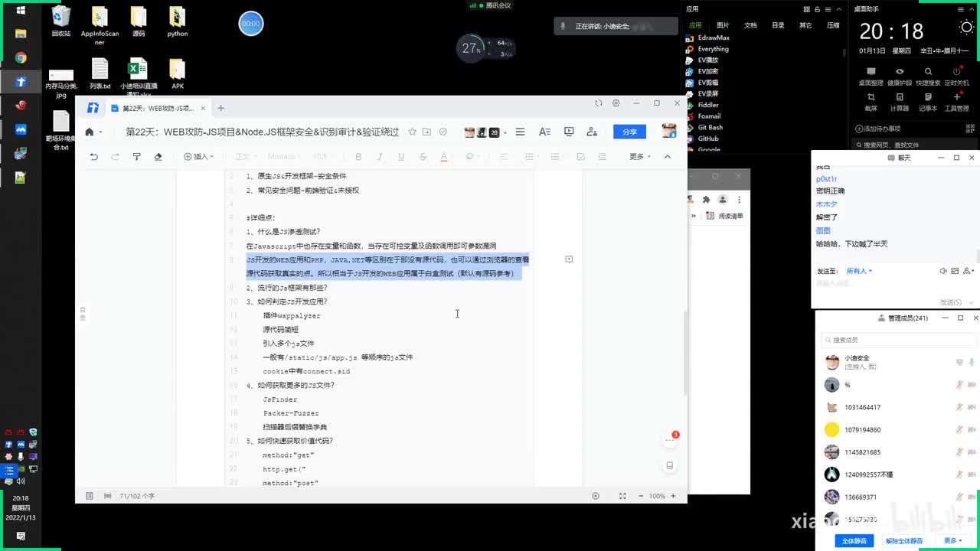
Task: Expand the 更多 toolbar dropdown
Action: point(640,156)
